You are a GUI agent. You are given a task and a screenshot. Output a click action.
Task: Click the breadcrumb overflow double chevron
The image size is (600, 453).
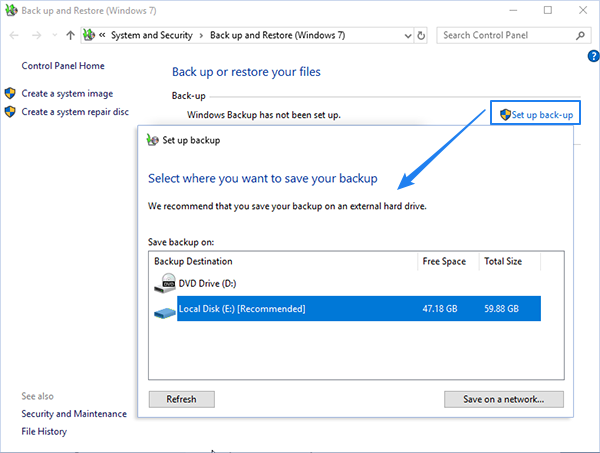click(102, 35)
